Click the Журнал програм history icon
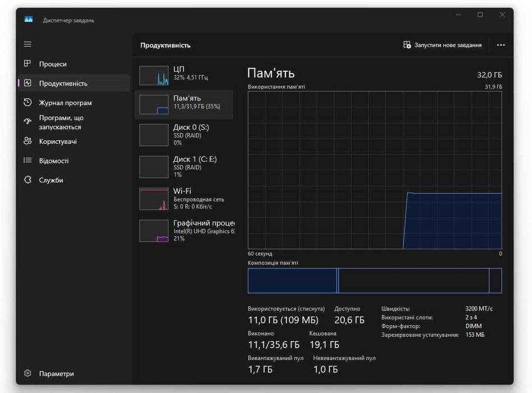532x393 pixels. click(x=28, y=102)
